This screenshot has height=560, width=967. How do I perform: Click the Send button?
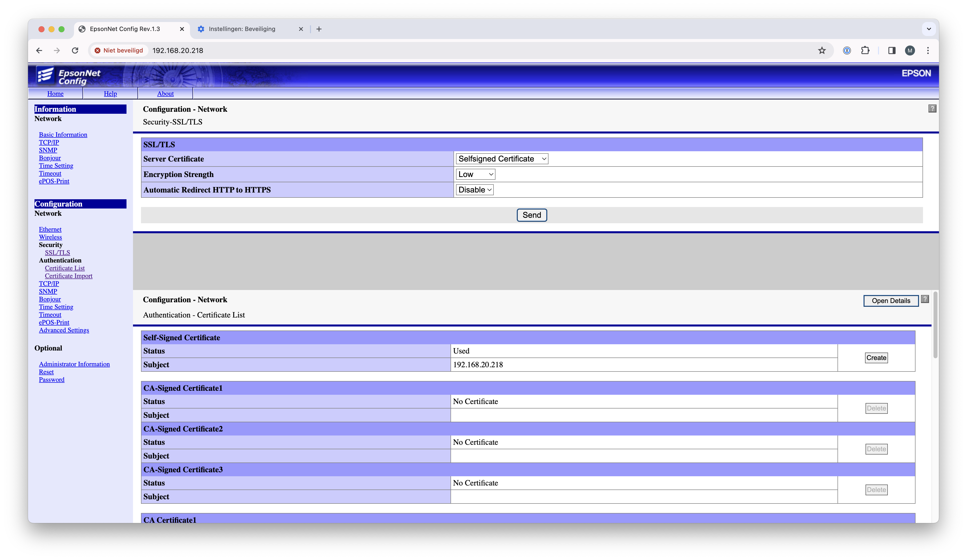(531, 215)
